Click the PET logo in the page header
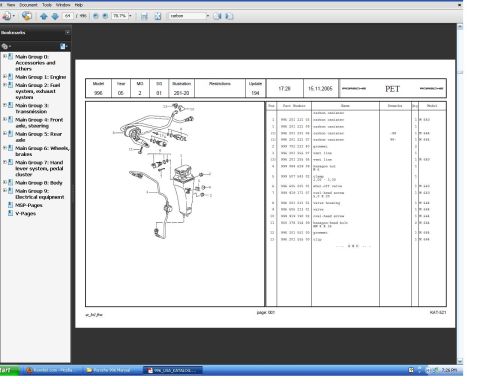 [392, 89]
